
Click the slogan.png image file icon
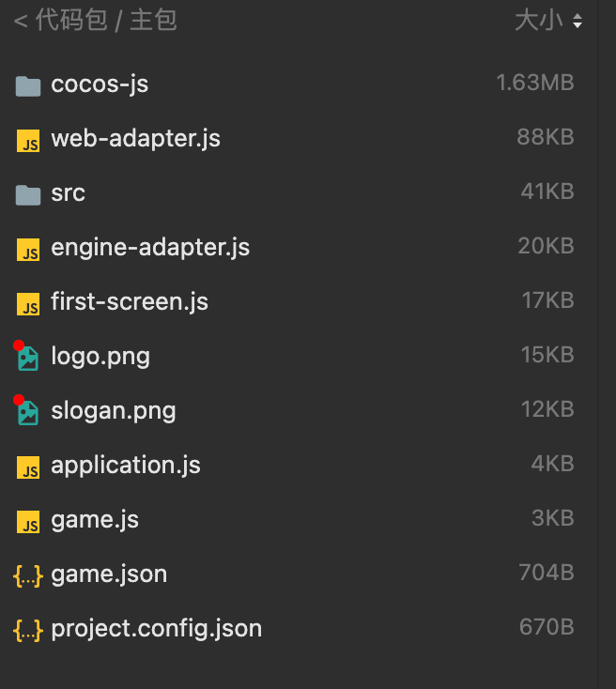28,412
